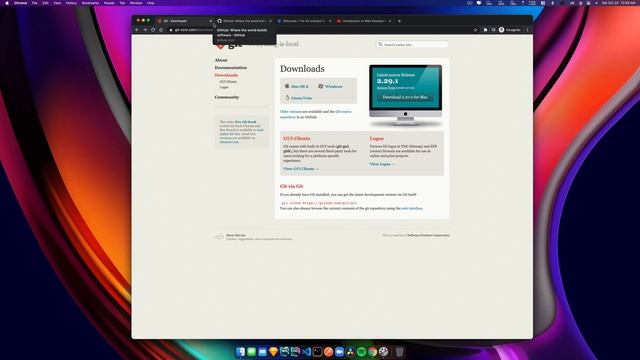
Task: Click the Chrome forward arrow
Action: tap(144, 30)
